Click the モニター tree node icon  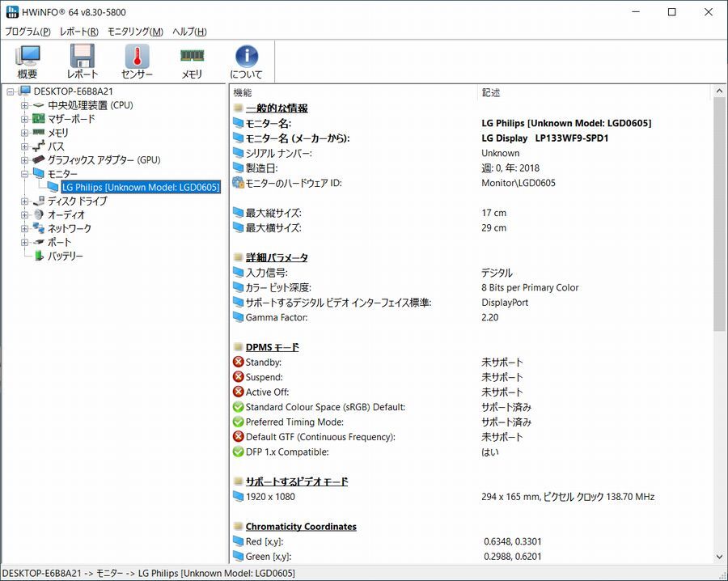(x=39, y=173)
